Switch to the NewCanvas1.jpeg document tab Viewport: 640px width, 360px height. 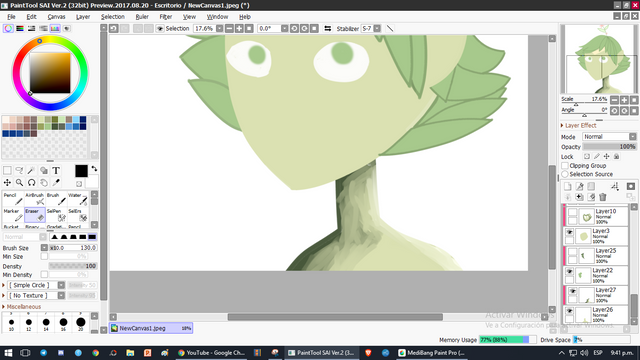[151, 328]
